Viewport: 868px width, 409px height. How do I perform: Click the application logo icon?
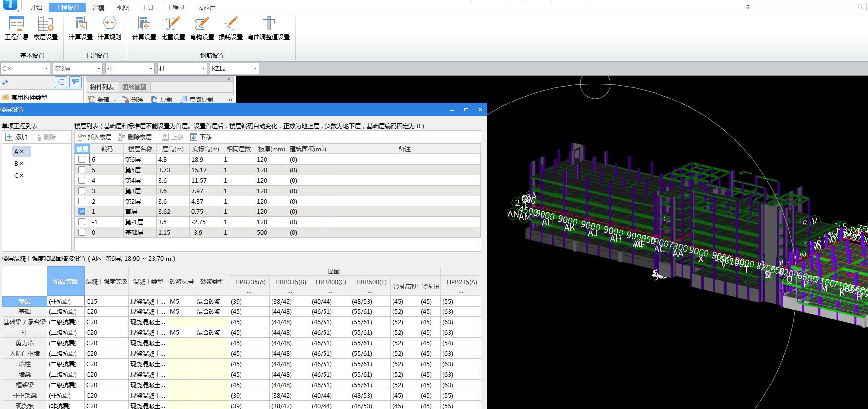point(10,5)
